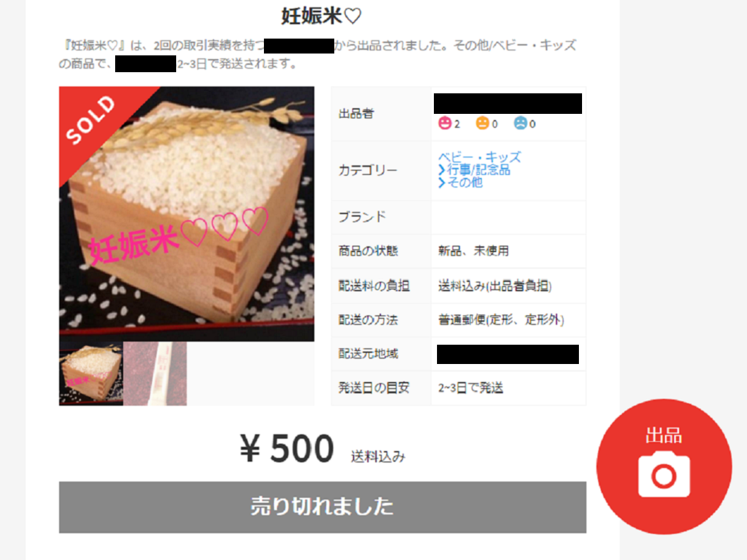Open the ベビー・キッズ category link
747x560 pixels.
pos(479,157)
